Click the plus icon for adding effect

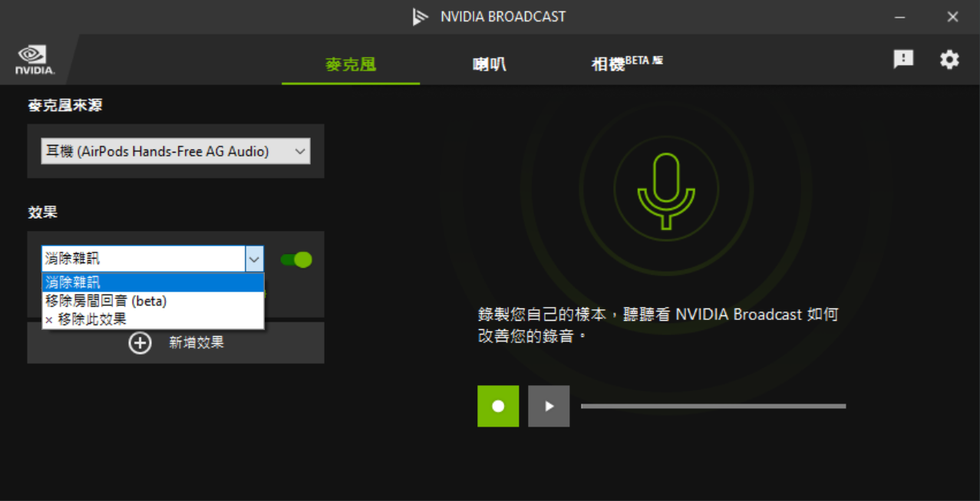tap(140, 343)
